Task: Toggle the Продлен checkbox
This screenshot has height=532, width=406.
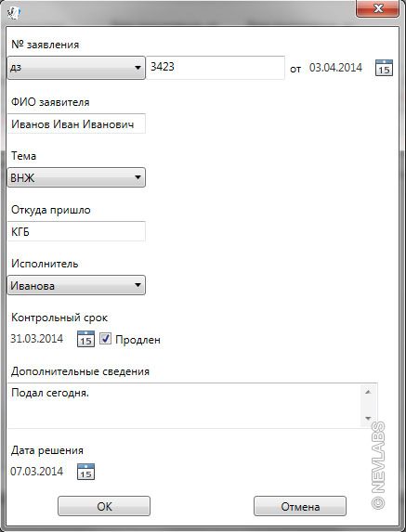Action: pyautogui.click(x=105, y=339)
